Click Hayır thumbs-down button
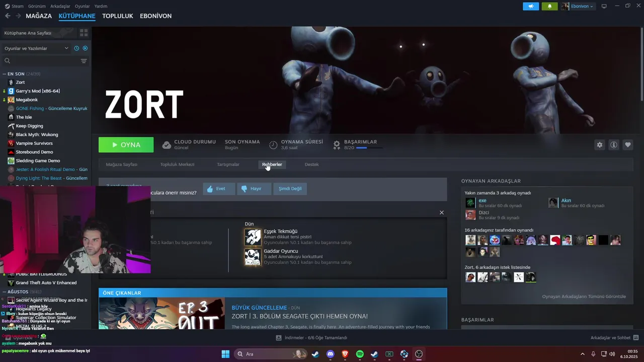Screen dimensions: 644x362 point(254,189)
